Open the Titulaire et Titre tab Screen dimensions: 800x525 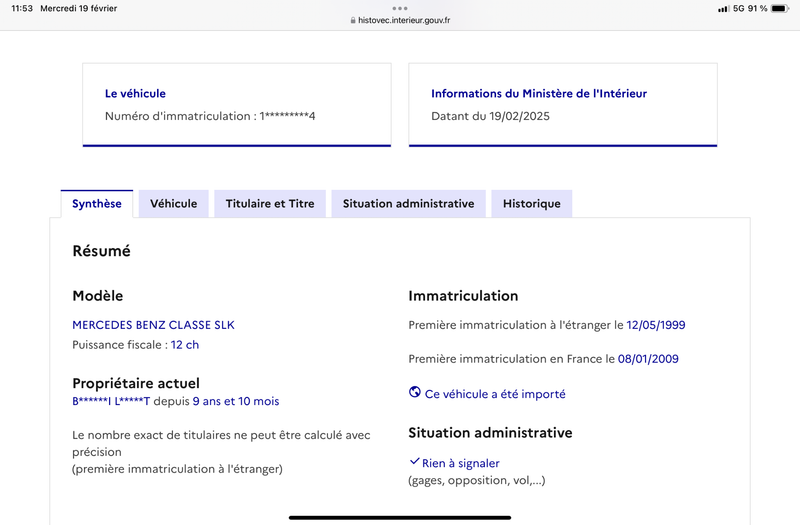click(270, 204)
